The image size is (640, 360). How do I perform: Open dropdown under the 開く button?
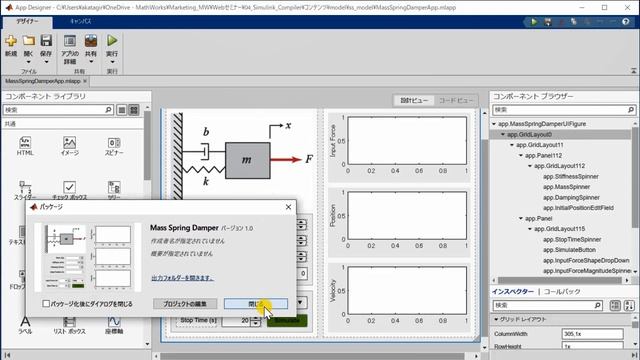click(x=29, y=62)
